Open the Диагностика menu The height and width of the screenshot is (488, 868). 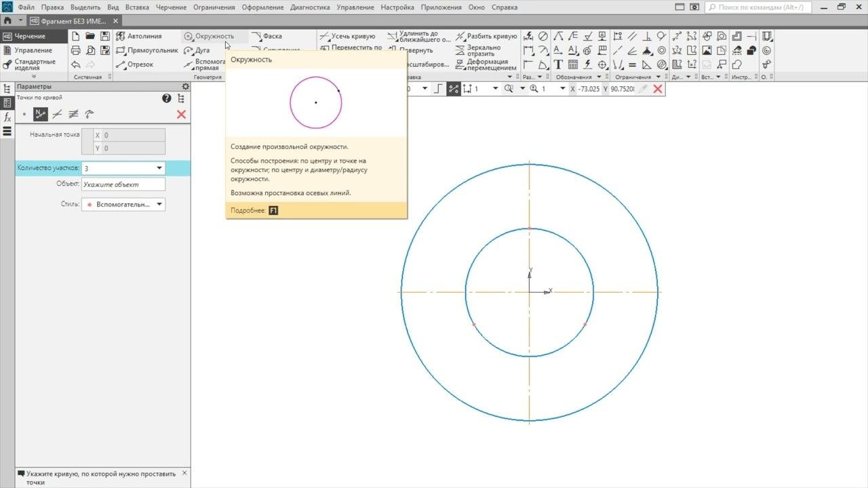pos(310,7)
